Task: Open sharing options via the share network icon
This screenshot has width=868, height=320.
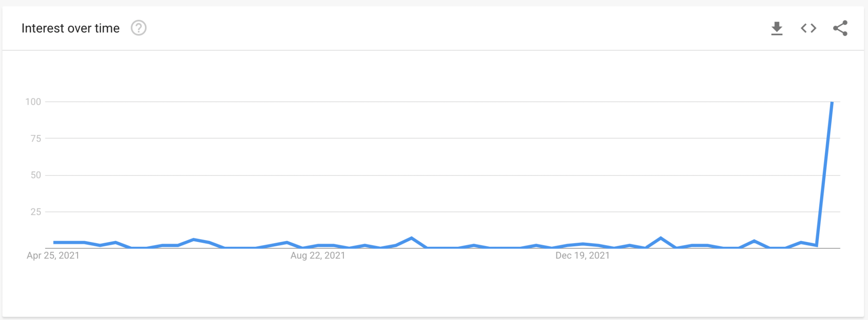Action: [x=840, y=28]
